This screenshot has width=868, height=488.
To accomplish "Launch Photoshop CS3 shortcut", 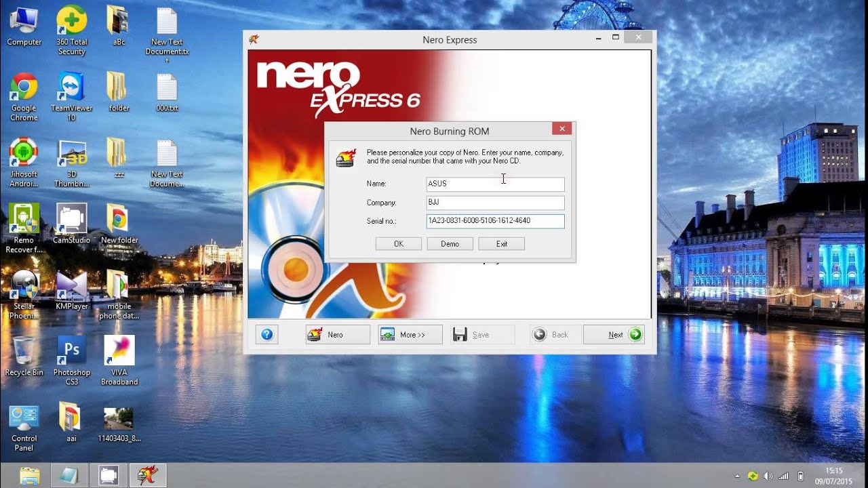I will pyautogui.click(x=71, y=361).
